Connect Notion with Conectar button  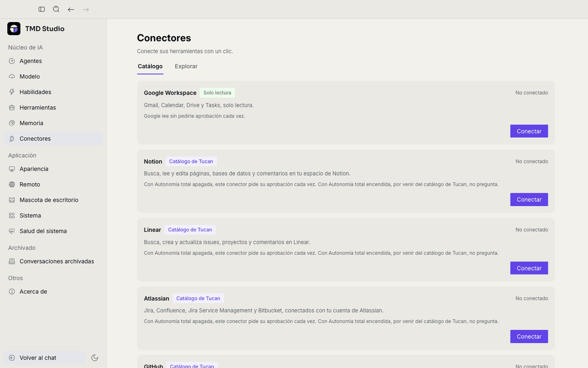529,200
